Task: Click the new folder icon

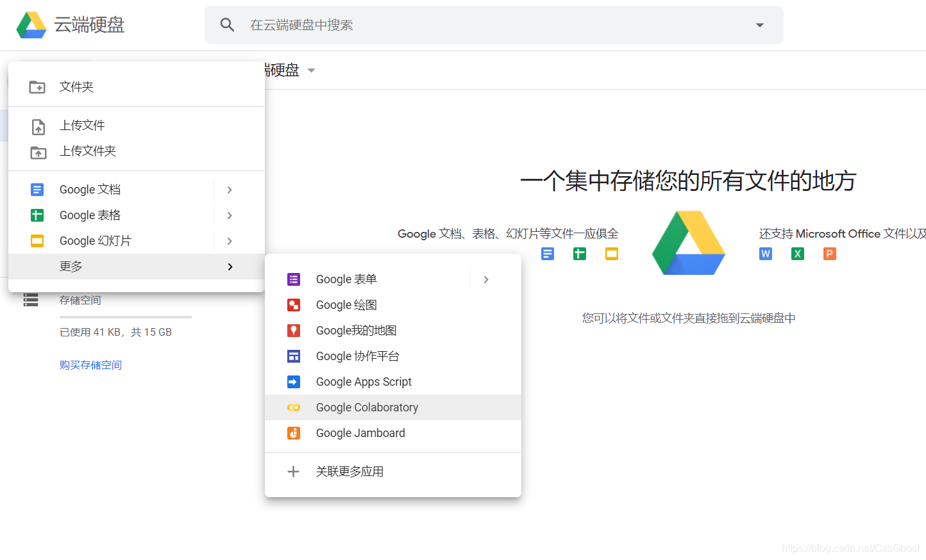Action: point(37,87)
